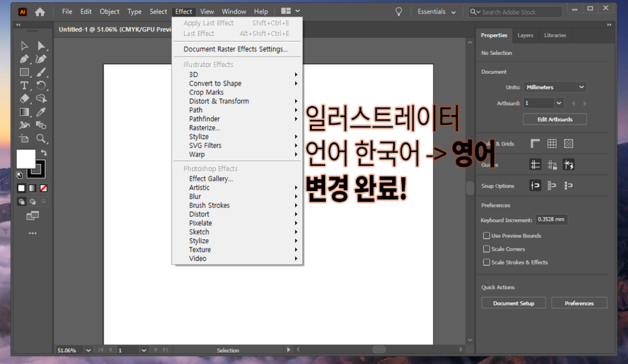The height and width of the screenshot is (364, 628).
Task: Select the Eraser tool
Action: (x=24, y=98)
